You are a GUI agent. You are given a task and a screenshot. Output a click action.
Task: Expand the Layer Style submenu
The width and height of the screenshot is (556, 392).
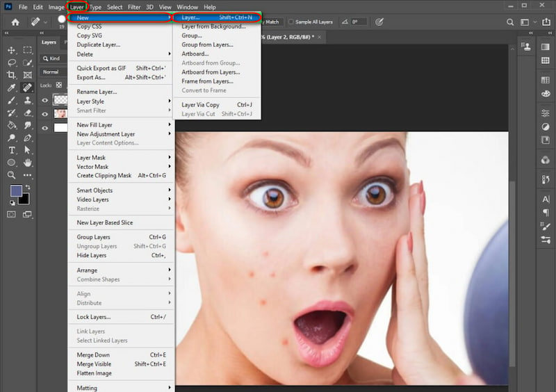(121, 101)
